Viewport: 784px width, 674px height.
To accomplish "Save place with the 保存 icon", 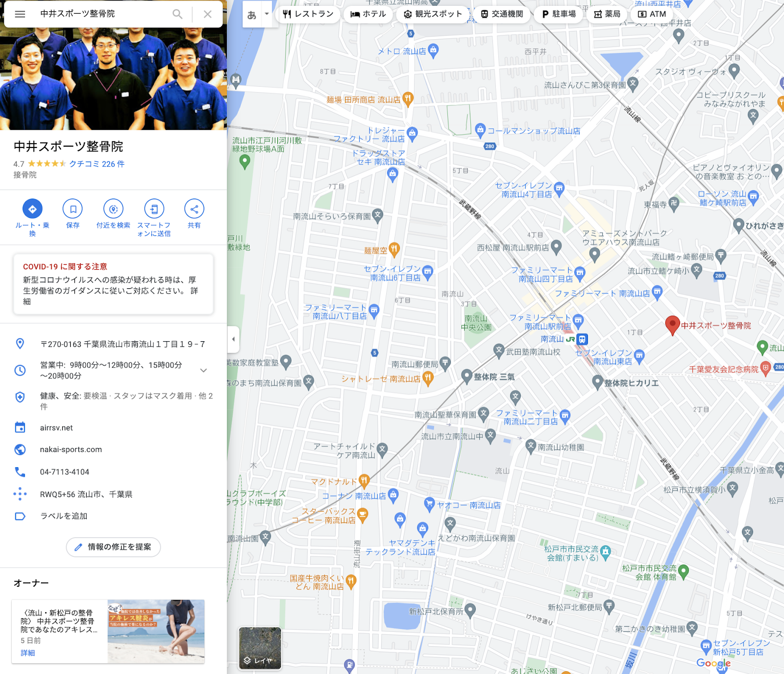I will tap(73, 209).
